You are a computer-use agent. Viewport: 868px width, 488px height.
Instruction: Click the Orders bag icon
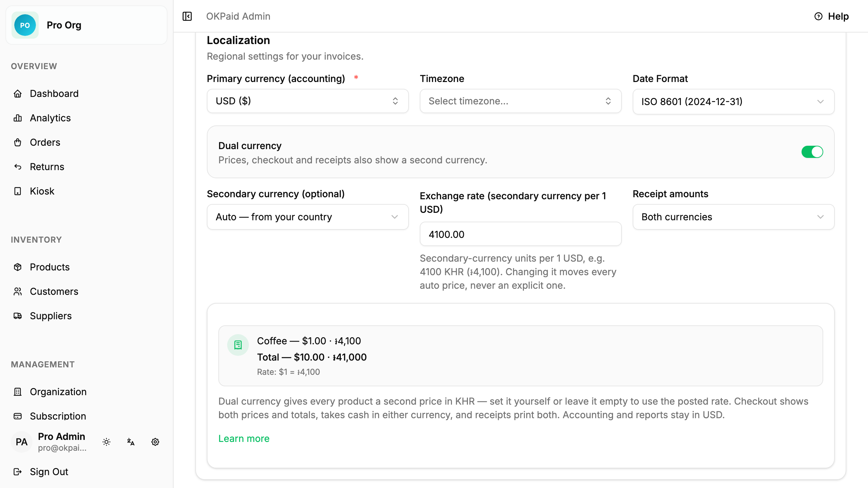coord(18,142)
